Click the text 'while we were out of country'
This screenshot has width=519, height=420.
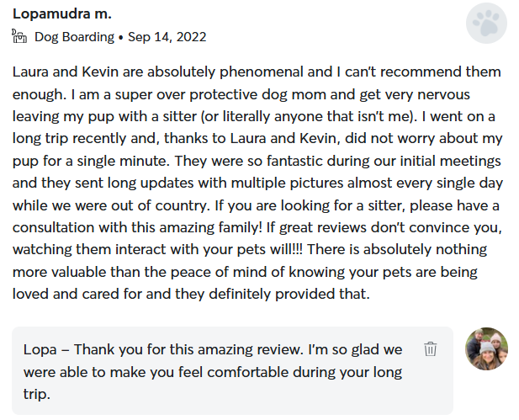click(x=111, y=205)
